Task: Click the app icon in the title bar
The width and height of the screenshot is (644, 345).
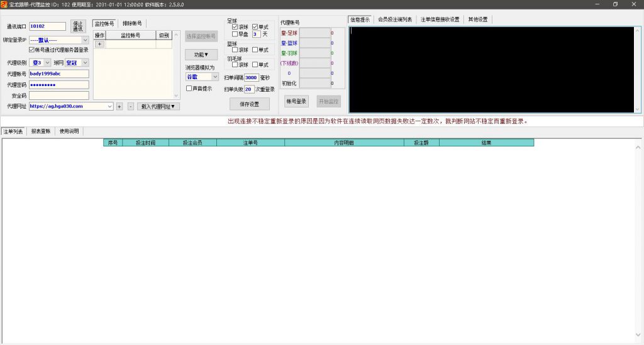Action: click(4, 4)
